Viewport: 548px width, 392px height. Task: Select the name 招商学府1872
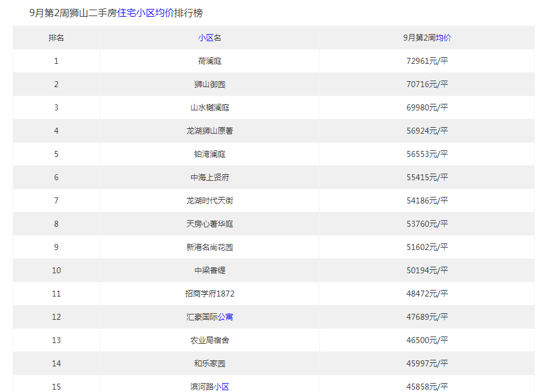[x=210, y=294]
